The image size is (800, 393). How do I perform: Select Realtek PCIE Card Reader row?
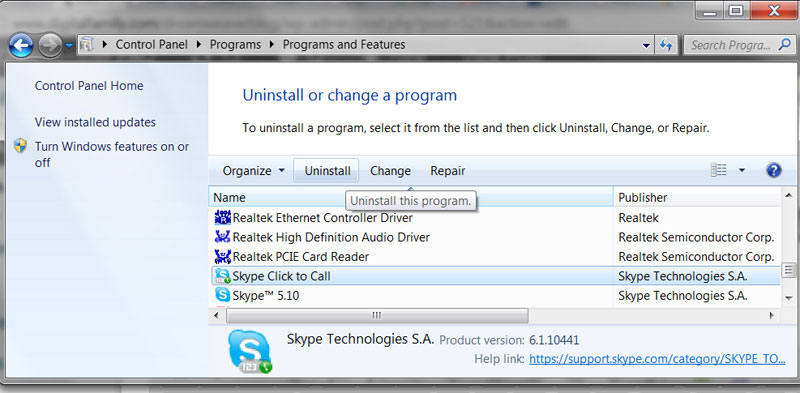click(495, 257)
